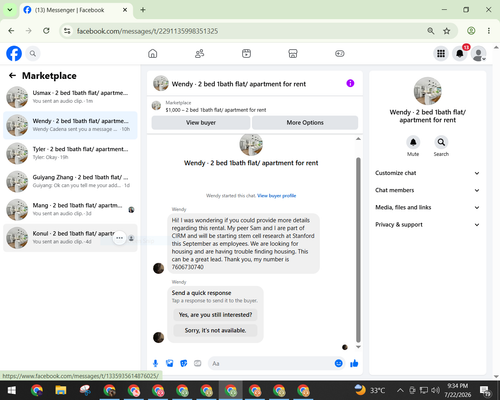Expand Media, files and links section
Image resolution: width=500 pixels, height=400 pixels.
[x=427, y=207]
